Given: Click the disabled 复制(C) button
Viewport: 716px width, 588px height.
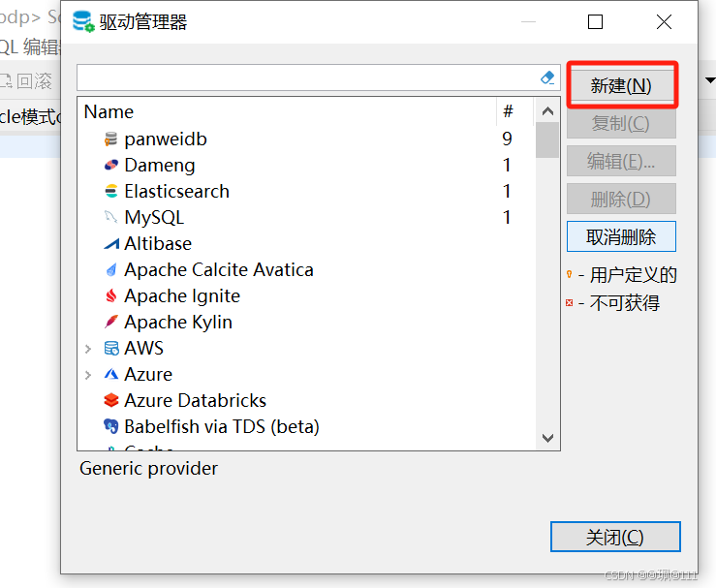Looking at the screenshot, I should (621, 123).
